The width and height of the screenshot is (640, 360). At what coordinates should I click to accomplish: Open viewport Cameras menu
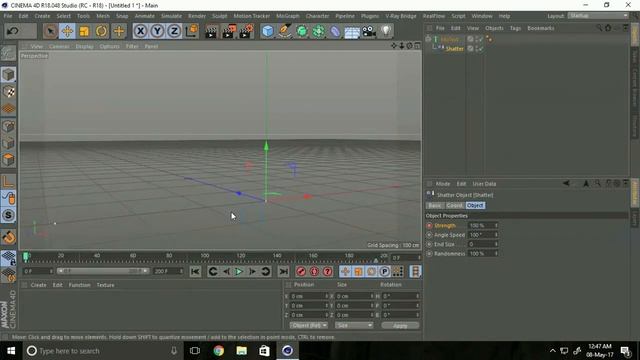click(59, 47)
